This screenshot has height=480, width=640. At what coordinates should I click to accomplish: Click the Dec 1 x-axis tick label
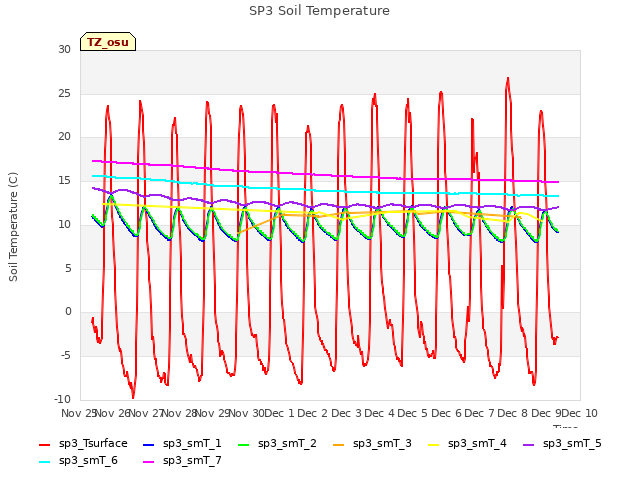point(279,413)
